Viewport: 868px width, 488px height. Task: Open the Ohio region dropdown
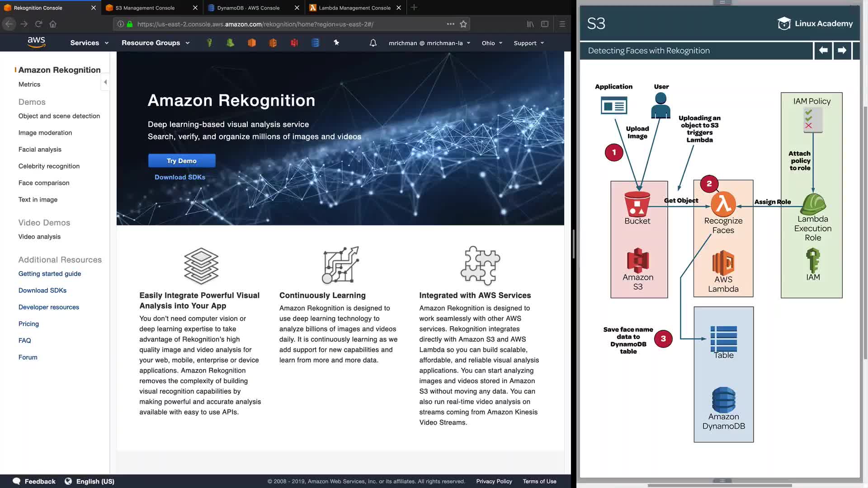[x=492, y=43]
